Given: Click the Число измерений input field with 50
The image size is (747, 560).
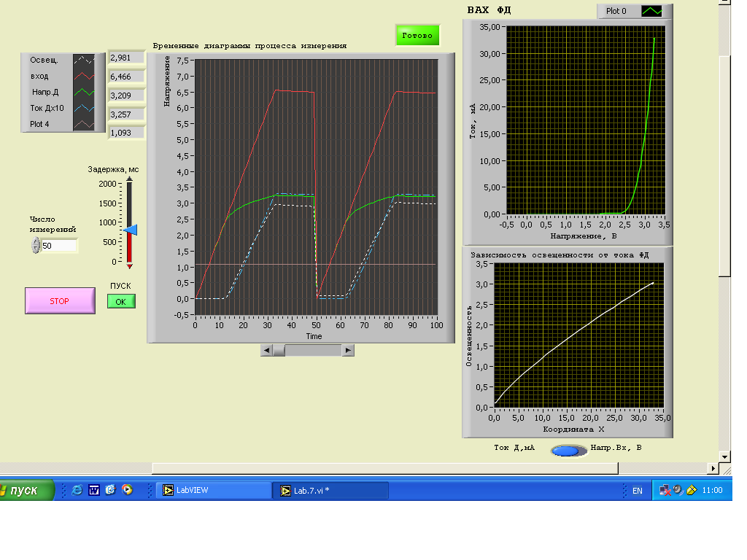Looking at the screenshot, I should (58, 246).
